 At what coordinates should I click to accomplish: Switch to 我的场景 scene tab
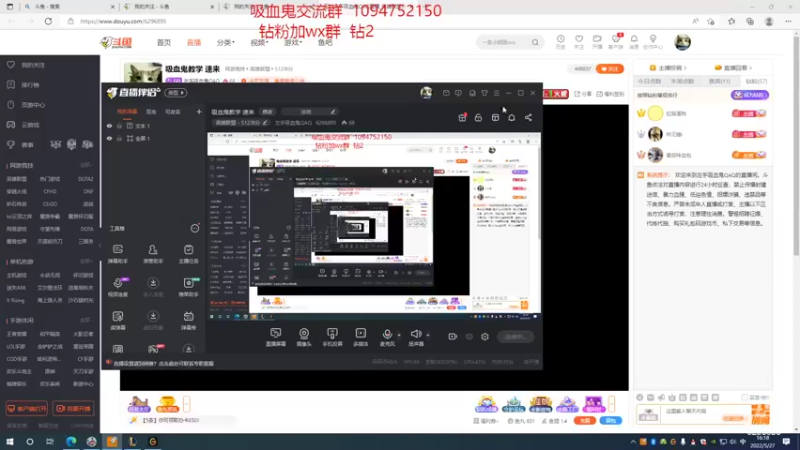pos(127,112)
